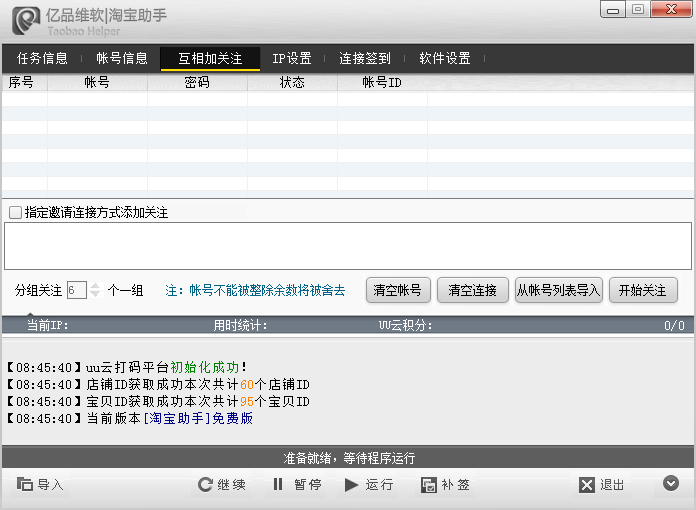The image size is (696, 510).
Task: Start running with the 运行 play icon
Action: (351, 485)
